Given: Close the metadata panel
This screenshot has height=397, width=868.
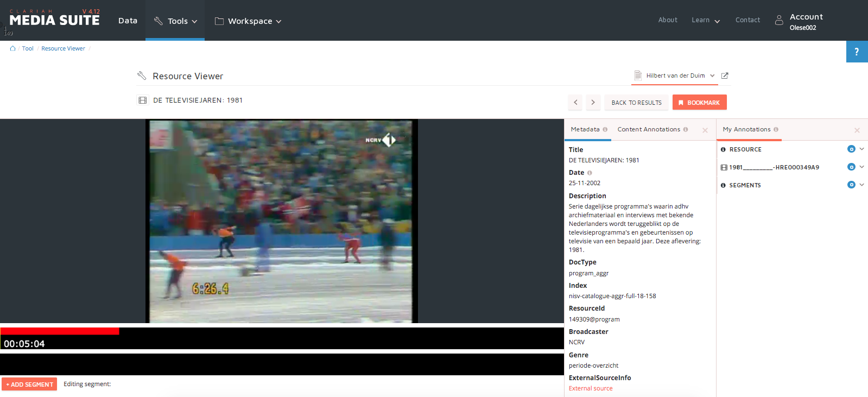Looking at the screenshot, I should tap(705, 130).
